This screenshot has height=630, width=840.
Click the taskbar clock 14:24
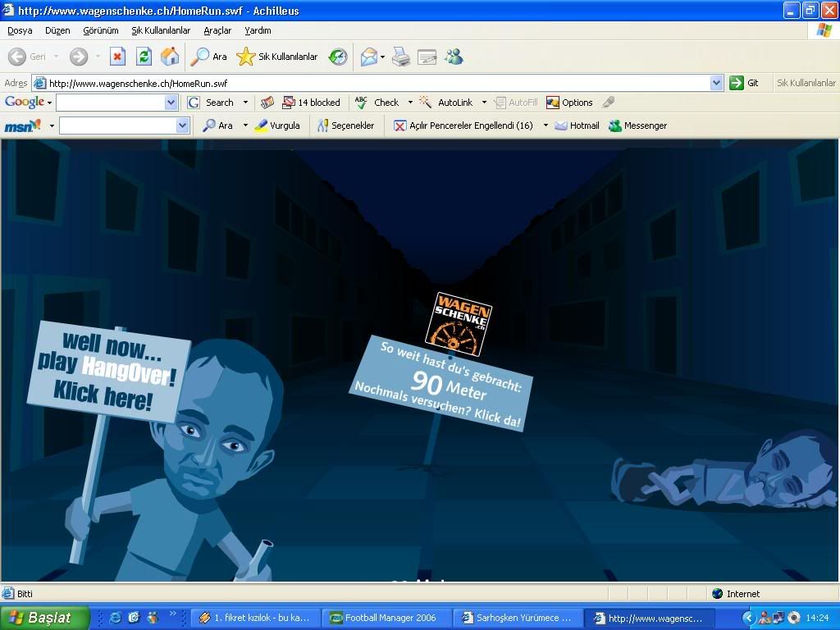click(x=817, y=618)
